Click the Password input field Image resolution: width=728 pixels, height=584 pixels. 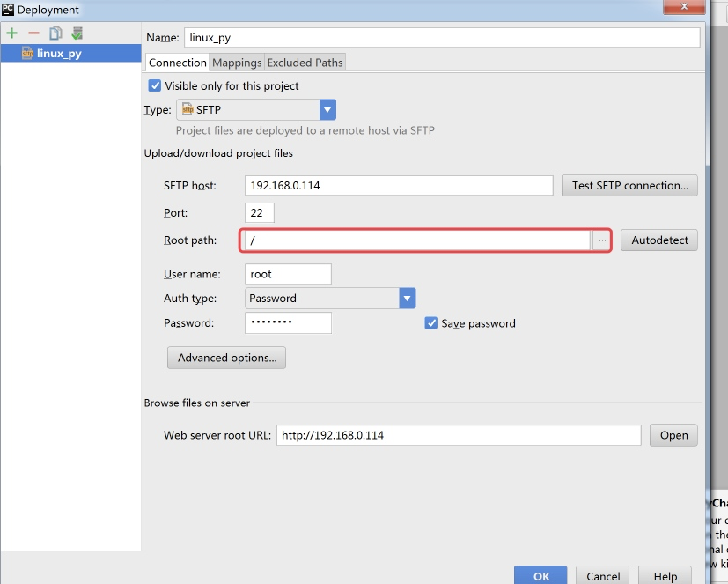289,322
